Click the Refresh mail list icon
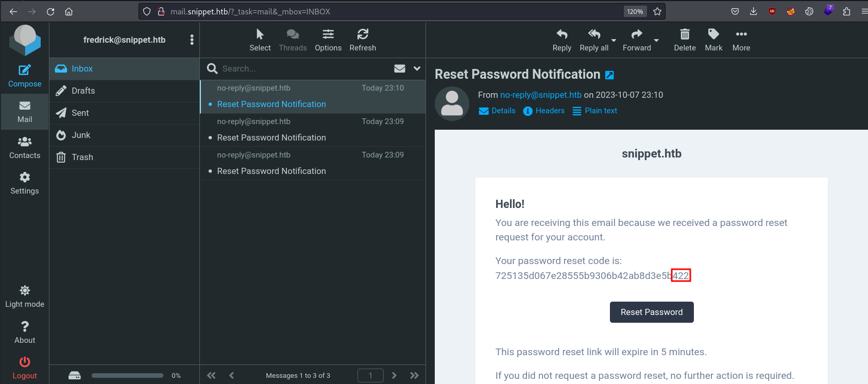Screen dimensions: 868x384 (x=363, y=34)
